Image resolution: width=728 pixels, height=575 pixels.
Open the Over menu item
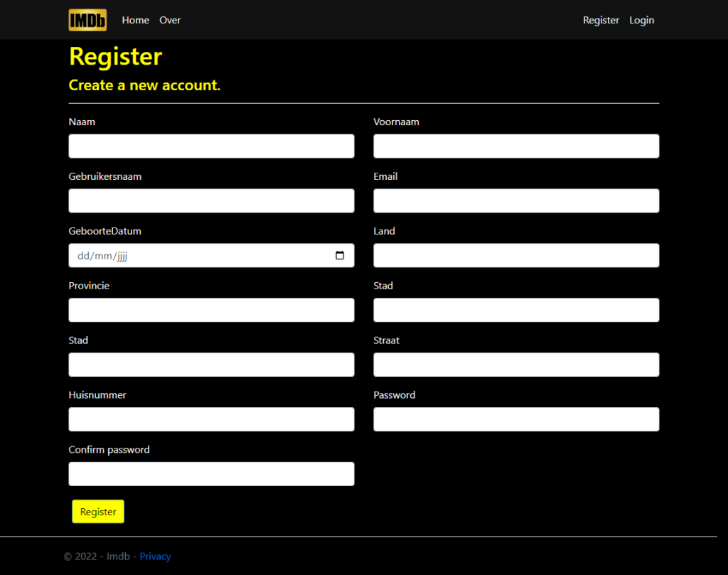[x=170, y=20]
